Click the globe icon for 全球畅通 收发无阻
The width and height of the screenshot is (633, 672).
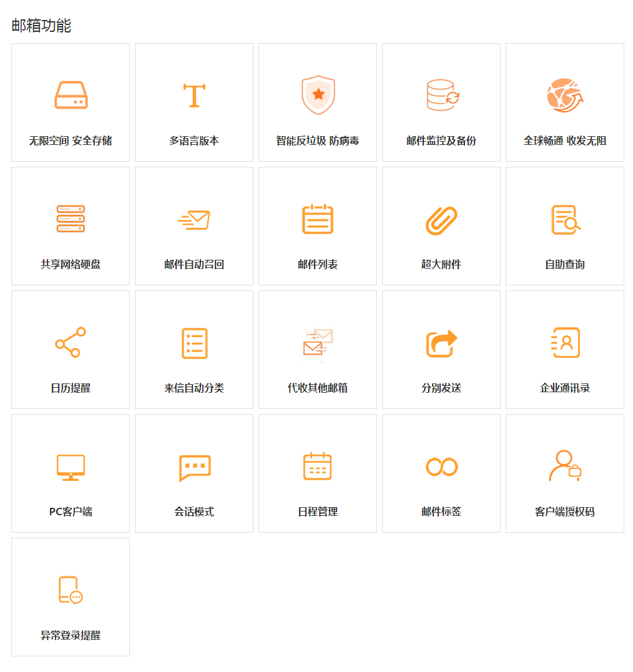tap(564, 95)
